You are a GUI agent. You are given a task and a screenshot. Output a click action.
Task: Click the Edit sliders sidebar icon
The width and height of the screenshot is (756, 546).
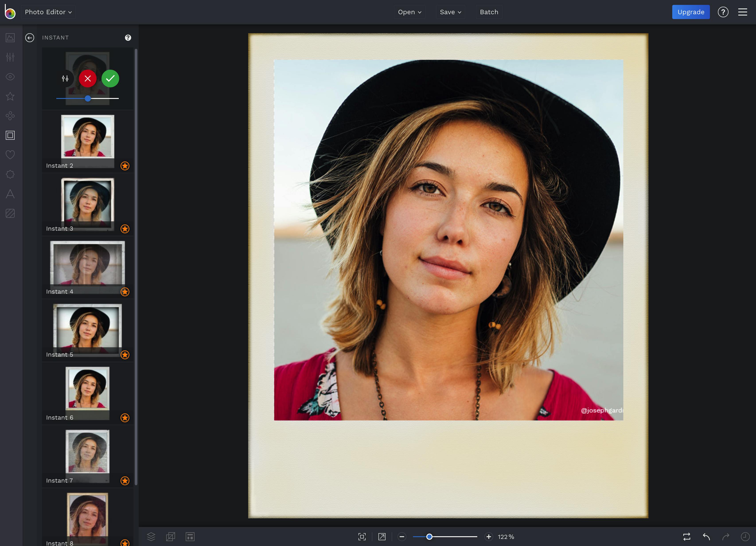pos(10,57)
